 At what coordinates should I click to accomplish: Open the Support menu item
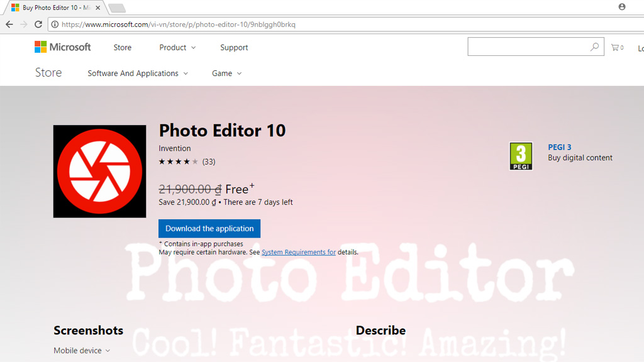tap(234, 48)
